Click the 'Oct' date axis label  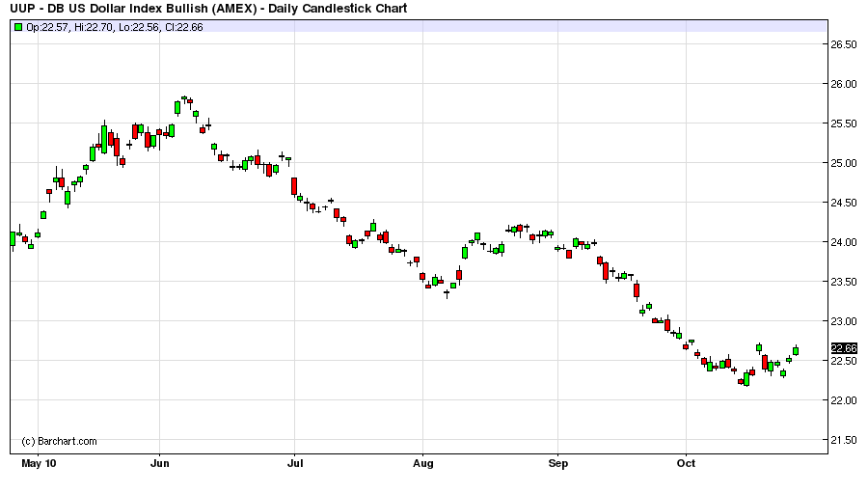tap(686, 463)
